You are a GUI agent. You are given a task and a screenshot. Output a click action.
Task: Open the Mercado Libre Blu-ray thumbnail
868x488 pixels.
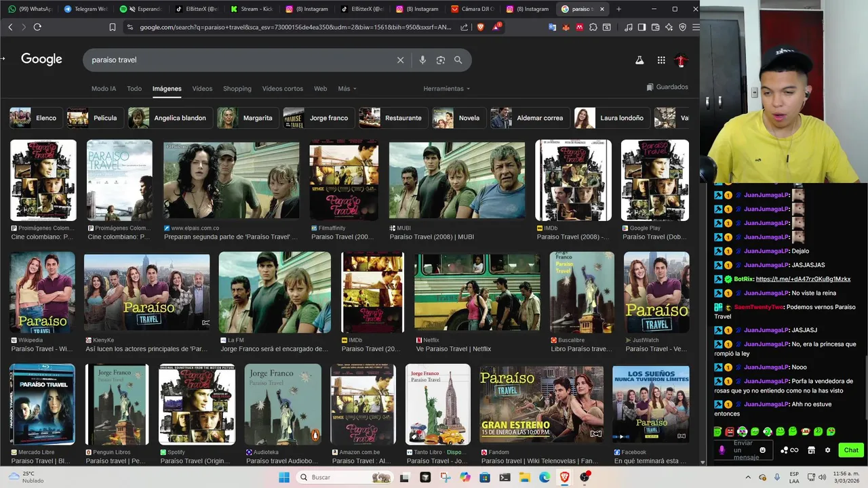pos(43,405)
